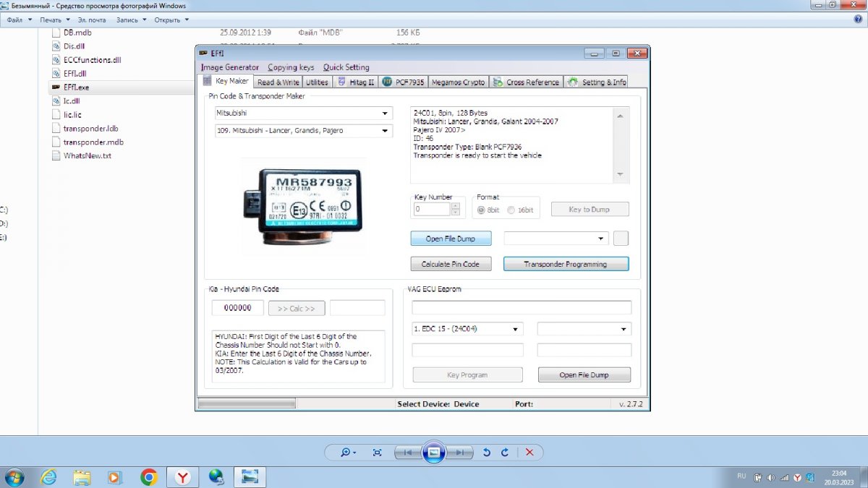The image size is (868, 488).
Task: Select transponder.ldb in the file list
Action: (x=85, y=128)
